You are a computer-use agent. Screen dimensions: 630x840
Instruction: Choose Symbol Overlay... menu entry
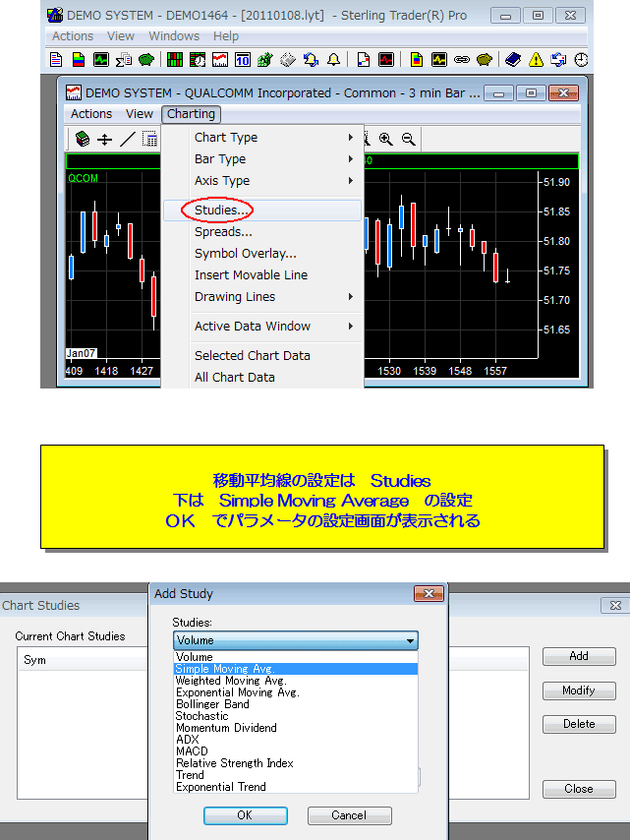tap(262, 254)
